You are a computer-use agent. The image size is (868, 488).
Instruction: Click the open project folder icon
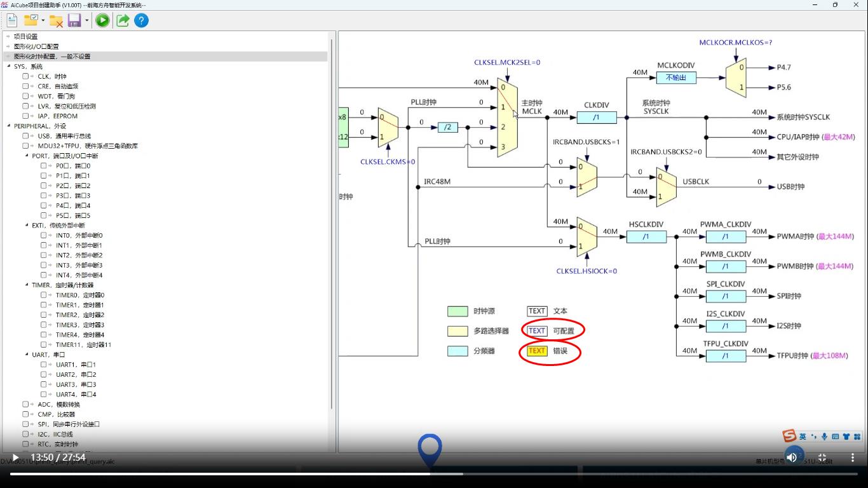[x=31, y=20]
